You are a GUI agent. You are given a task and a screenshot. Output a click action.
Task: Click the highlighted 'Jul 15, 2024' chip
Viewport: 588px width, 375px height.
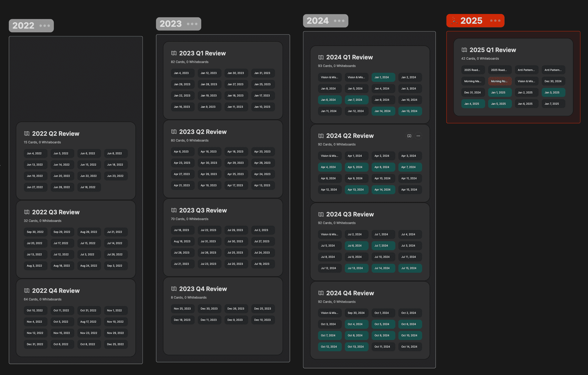coord(410,268)
